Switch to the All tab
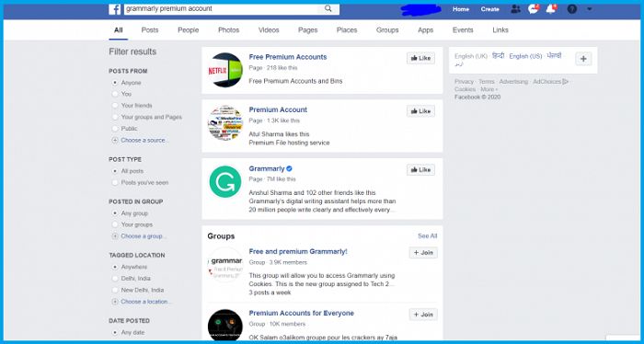The image size is (644, 344). 119,30
